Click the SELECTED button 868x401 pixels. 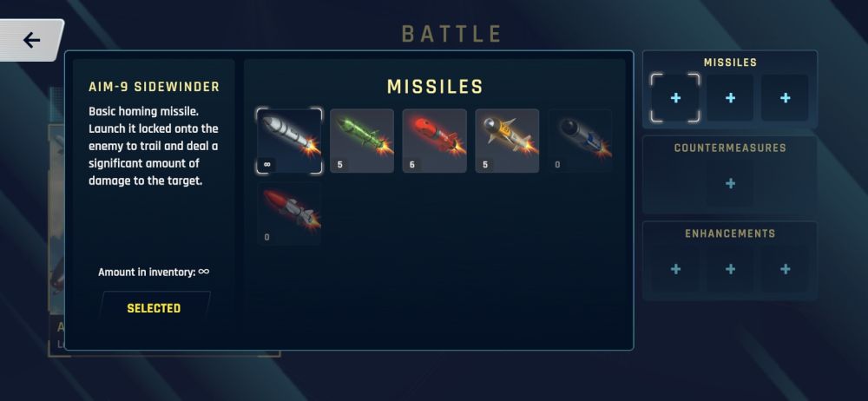coord(154,308)
